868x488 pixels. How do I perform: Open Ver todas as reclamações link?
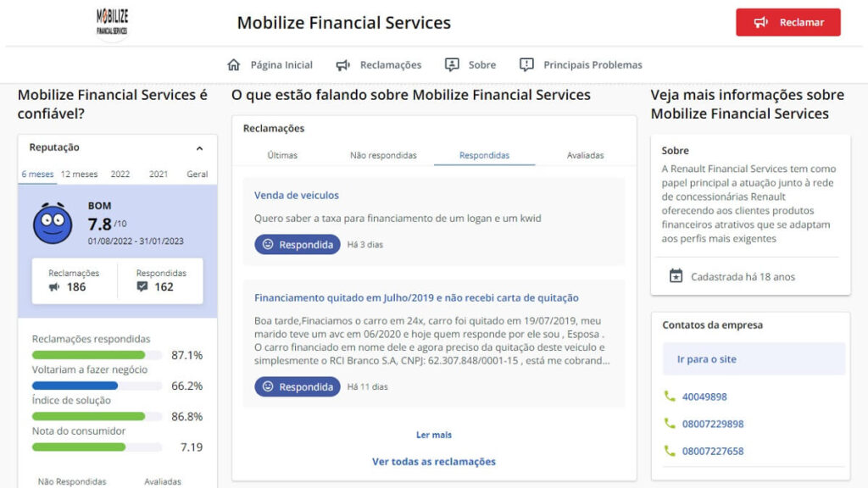(433, 461)
